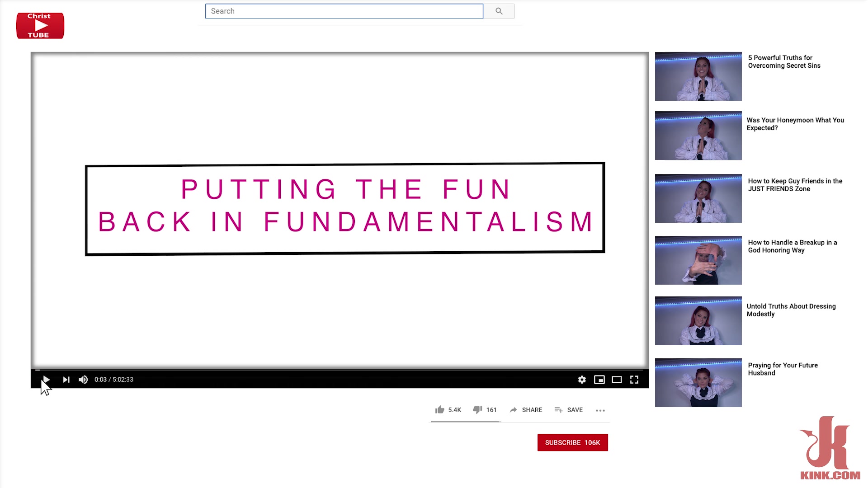Seek along the video progress bar
This screenshot has width=868, height=488.
[340, 370]
